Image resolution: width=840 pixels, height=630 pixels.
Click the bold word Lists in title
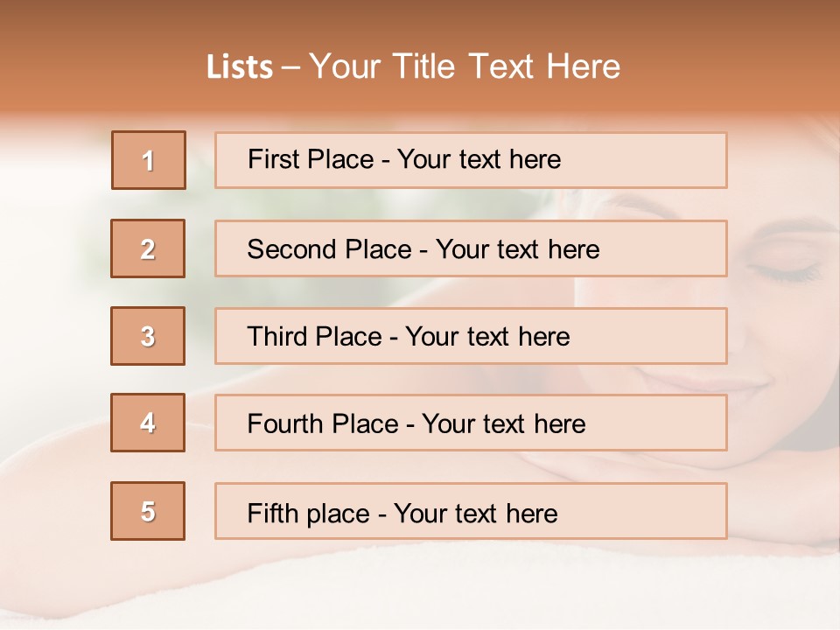(240, 67)
